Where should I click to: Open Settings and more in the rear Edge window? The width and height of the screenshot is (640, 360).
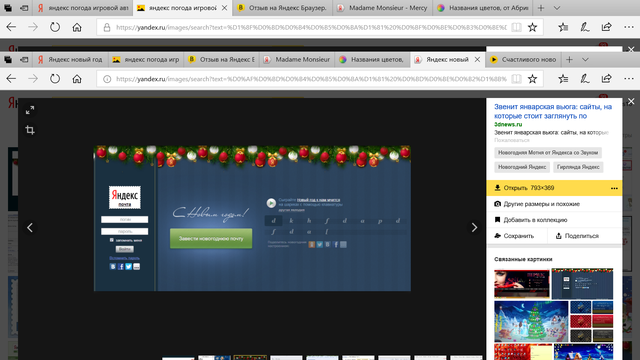[629, 27]
